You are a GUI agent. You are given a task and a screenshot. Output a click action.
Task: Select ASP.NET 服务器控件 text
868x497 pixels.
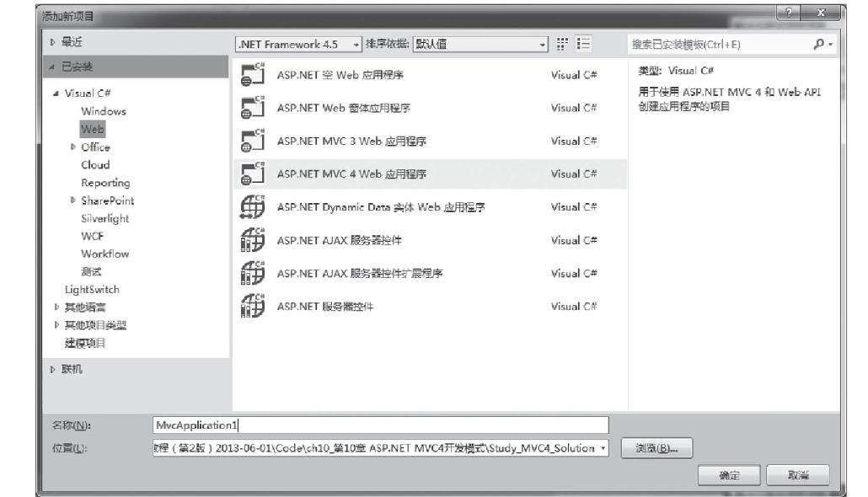(325, 307)
